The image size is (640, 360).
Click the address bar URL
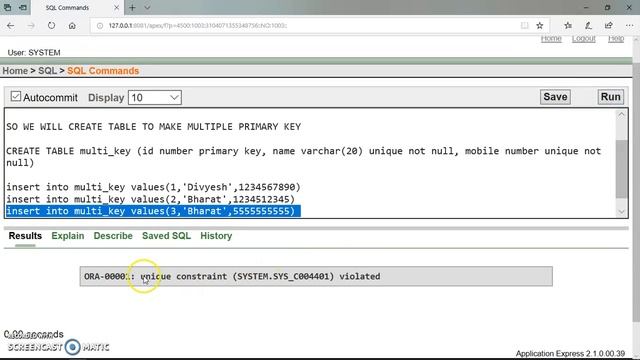[198, 25]
